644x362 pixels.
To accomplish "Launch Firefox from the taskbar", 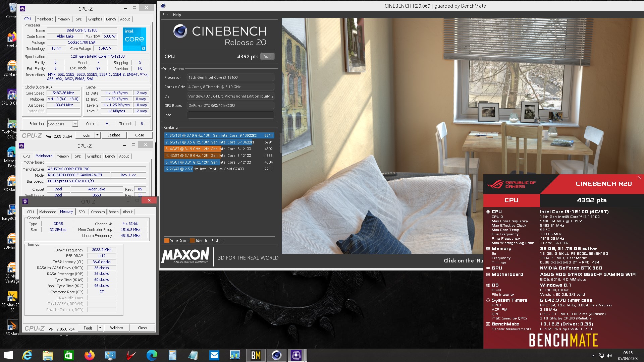I will pyautogui.click(x=90, y=355).
